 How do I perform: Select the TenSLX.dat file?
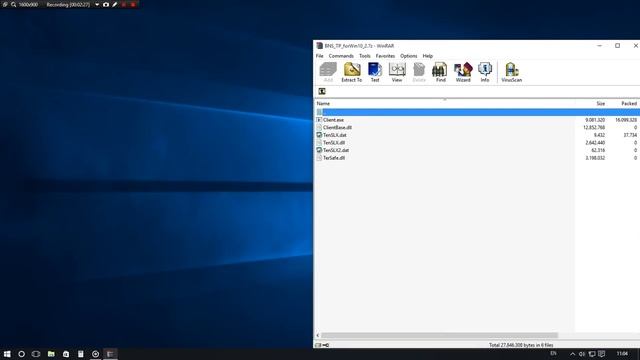click(x=335, y=135)
